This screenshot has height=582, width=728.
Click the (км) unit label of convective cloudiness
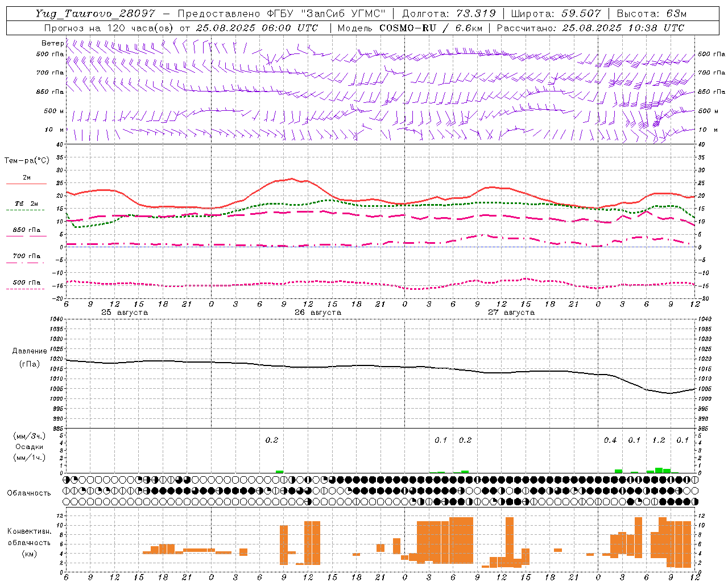(x=29, y=554)
